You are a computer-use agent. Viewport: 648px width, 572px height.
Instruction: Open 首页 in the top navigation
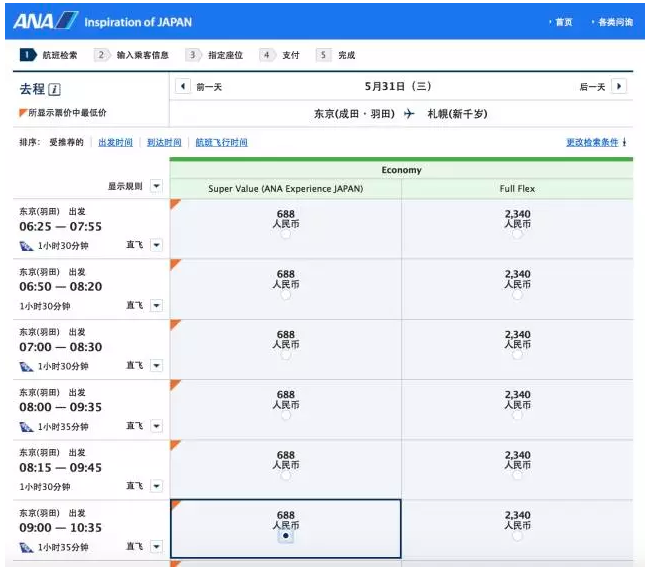click(563, 22)
